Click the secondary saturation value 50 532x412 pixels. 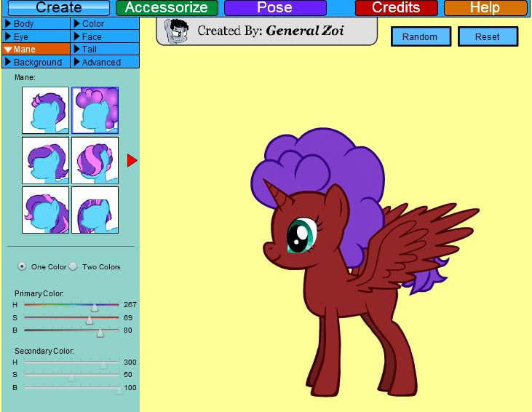[128, 375]
